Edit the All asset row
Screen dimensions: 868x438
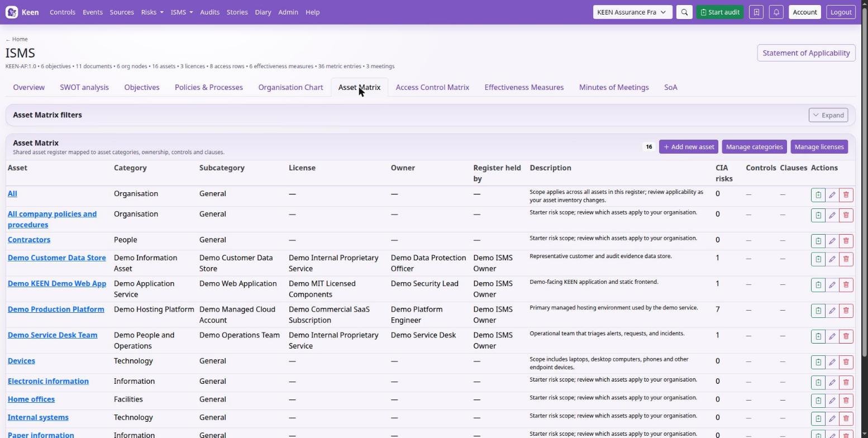coord(832,195)
